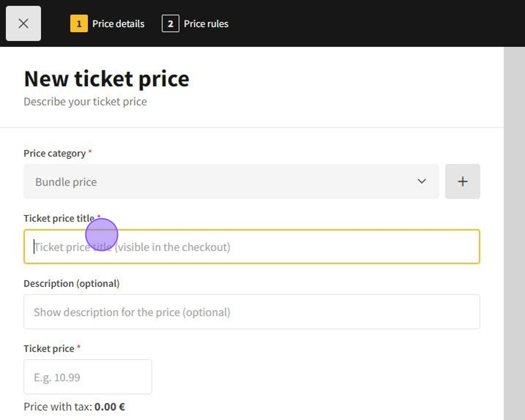The image size is (525, 420).
Task: Select the Ticket price amount field
Action: coord(88,377)
